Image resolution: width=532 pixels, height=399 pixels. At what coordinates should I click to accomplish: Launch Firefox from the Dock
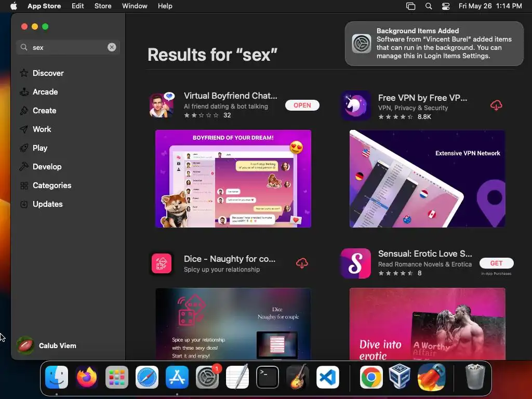coord(87,377)
